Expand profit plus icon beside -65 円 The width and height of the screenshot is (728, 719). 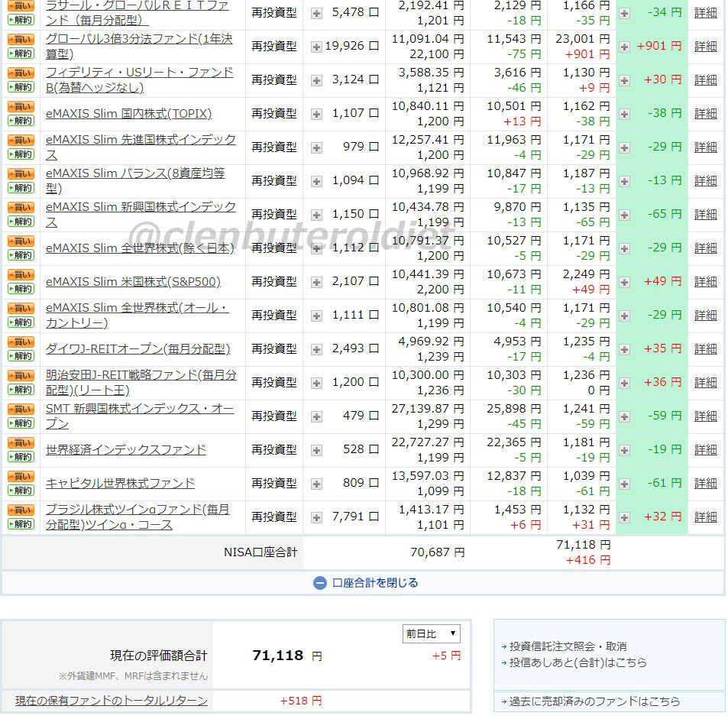point(625,215)
